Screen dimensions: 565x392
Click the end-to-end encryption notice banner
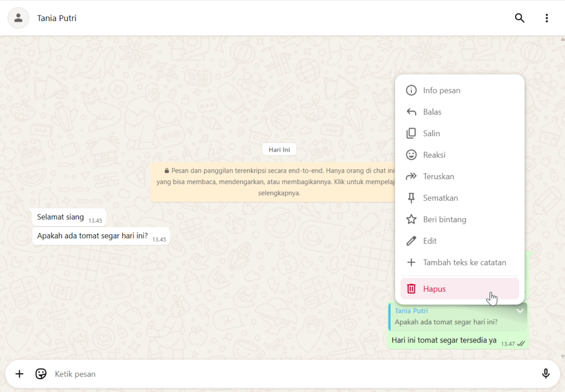(273, 182)
